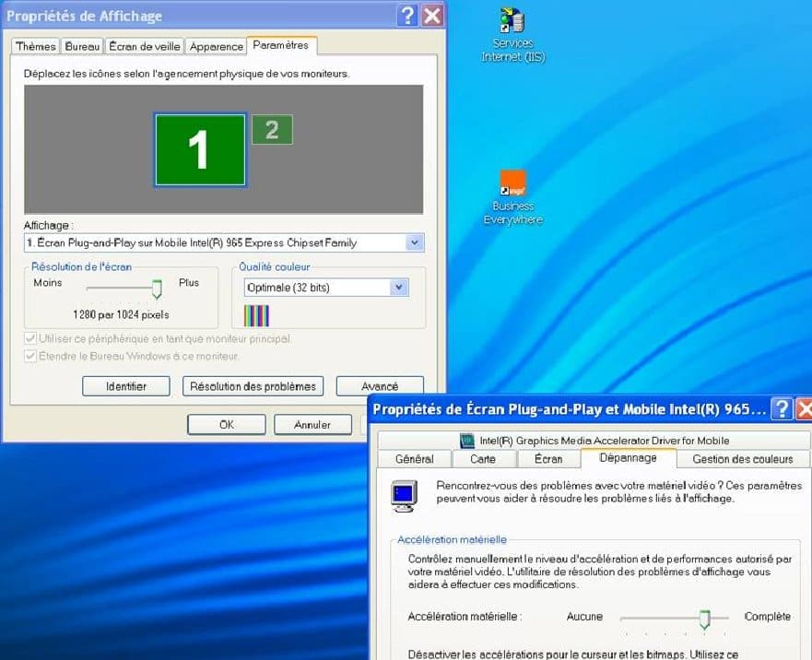Click the Avancé button
Screen dimensions: 812x660
379,386
